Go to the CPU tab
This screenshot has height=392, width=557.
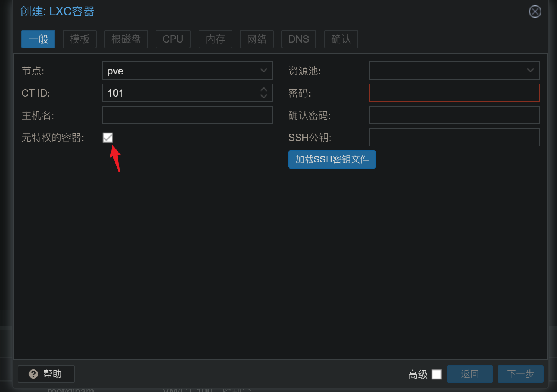coord(173,39)
